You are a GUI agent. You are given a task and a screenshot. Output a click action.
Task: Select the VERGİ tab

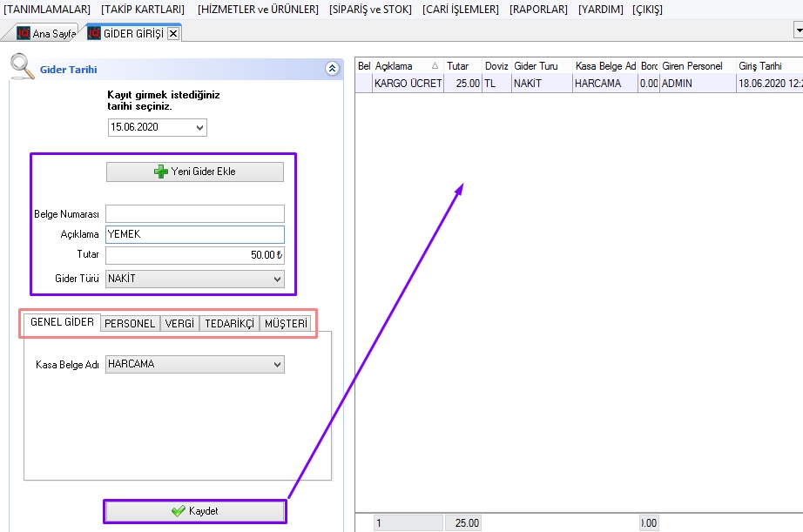pos(179,323)
